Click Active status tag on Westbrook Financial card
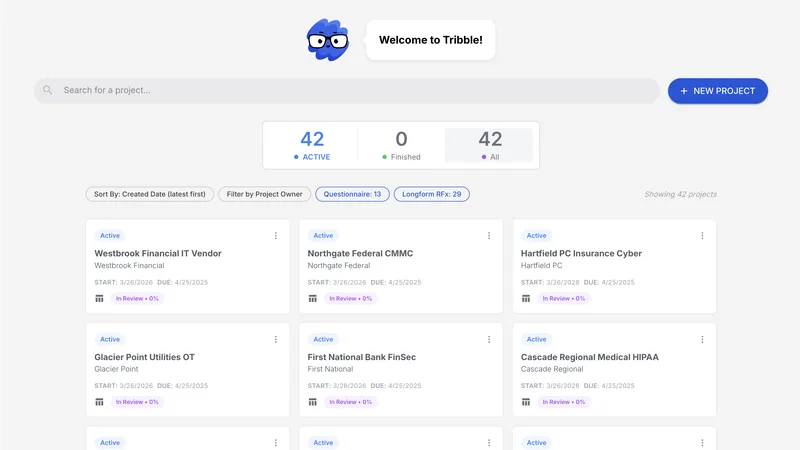This screenshot has width=800, height=450. point(110,236)
